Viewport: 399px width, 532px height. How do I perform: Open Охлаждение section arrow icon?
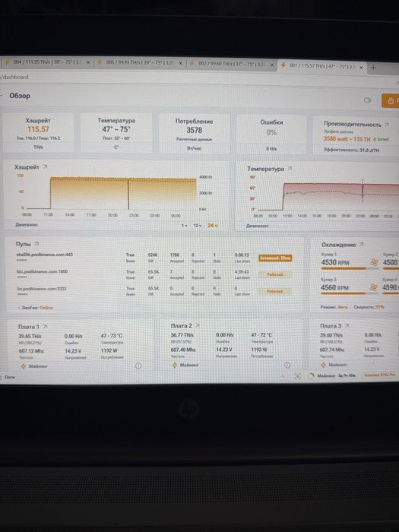coord(362,245)
